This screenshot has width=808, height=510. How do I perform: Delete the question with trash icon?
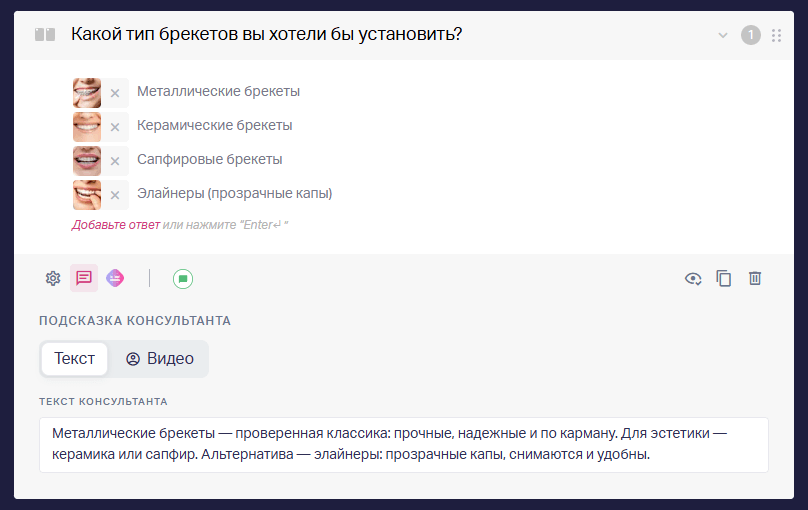[755, 278]
